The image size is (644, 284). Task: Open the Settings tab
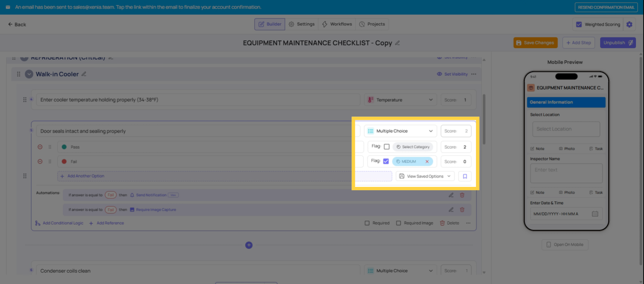click(302, 24)
